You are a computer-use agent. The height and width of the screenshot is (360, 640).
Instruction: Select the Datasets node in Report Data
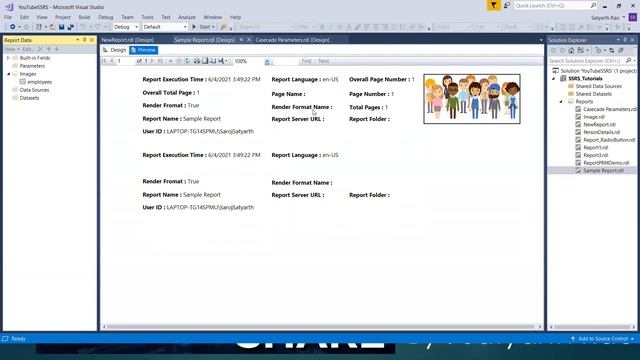pos(29,98)
